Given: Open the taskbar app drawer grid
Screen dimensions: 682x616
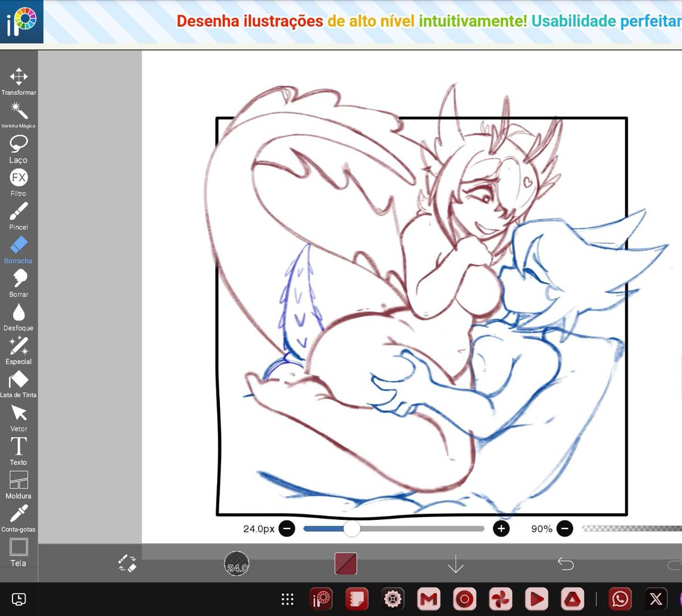Looking at the screenshot, I should coord(288,599).
